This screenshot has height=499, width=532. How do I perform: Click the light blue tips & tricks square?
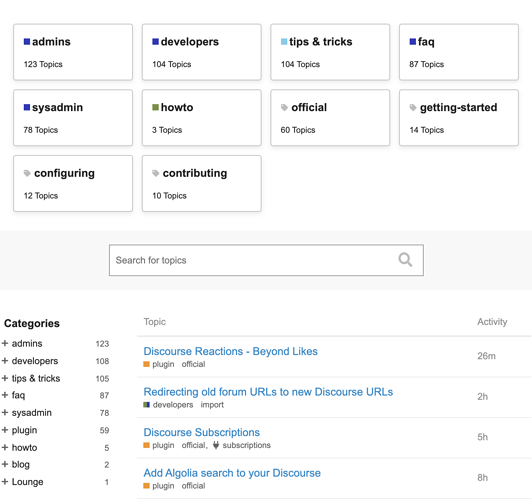(284, 42)
